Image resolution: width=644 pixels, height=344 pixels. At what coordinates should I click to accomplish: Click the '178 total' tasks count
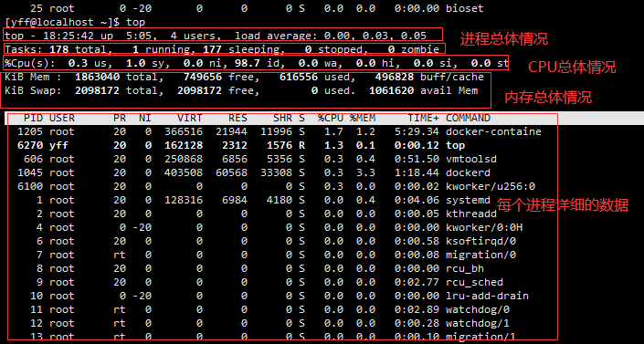click(78, 49)
